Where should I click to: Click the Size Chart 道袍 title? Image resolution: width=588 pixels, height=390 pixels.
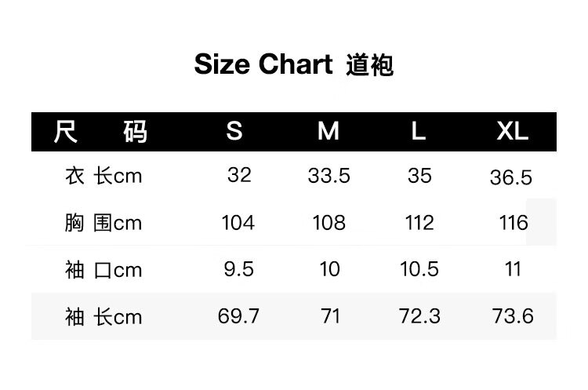point(294,64)
